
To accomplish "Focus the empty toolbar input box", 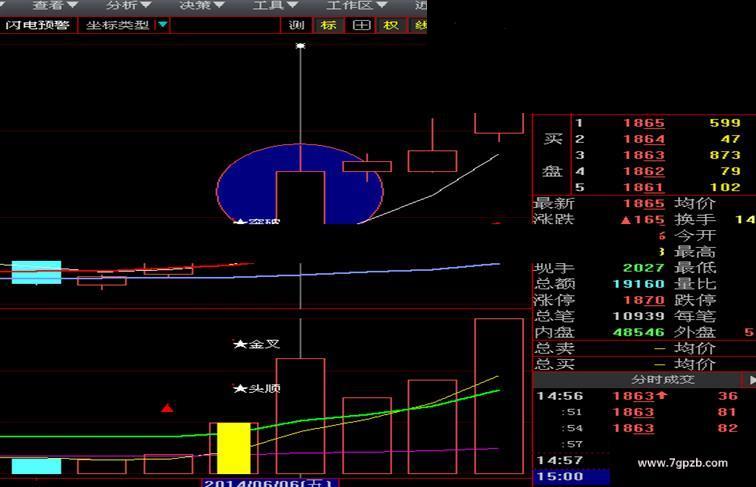I will pos(225,25).
